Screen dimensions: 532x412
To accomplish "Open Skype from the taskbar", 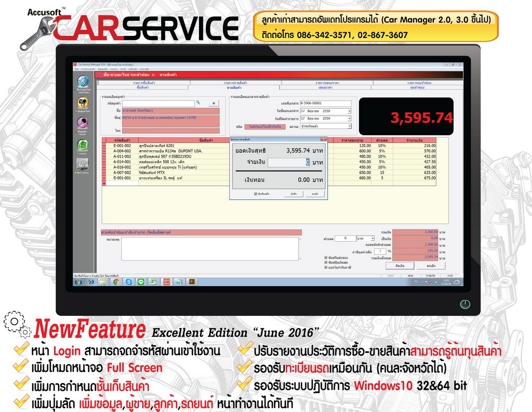I will pyautogui.click(x=129, y=282).
